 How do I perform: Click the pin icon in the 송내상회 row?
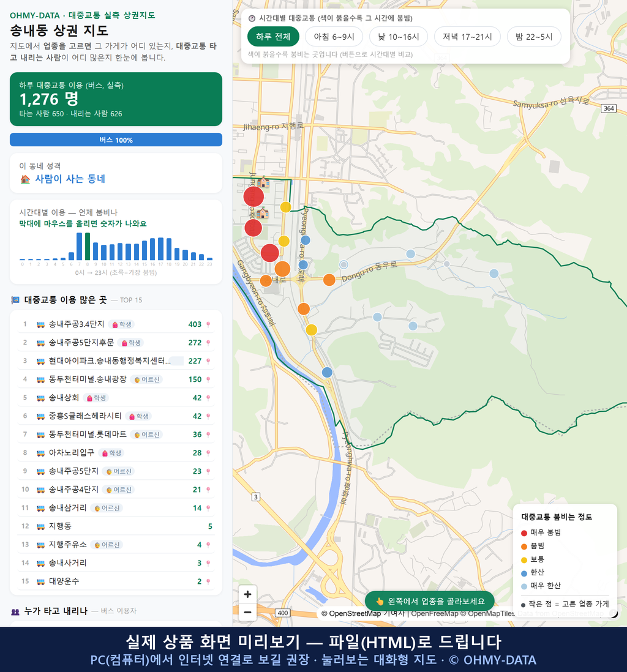208,398
